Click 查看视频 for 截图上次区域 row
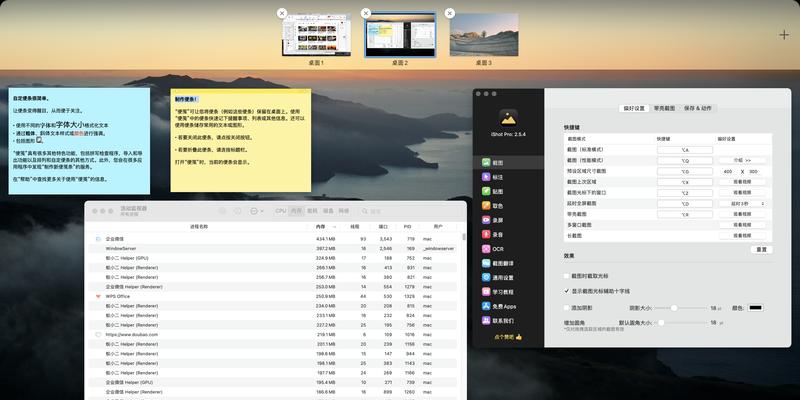 pos(742,182)
